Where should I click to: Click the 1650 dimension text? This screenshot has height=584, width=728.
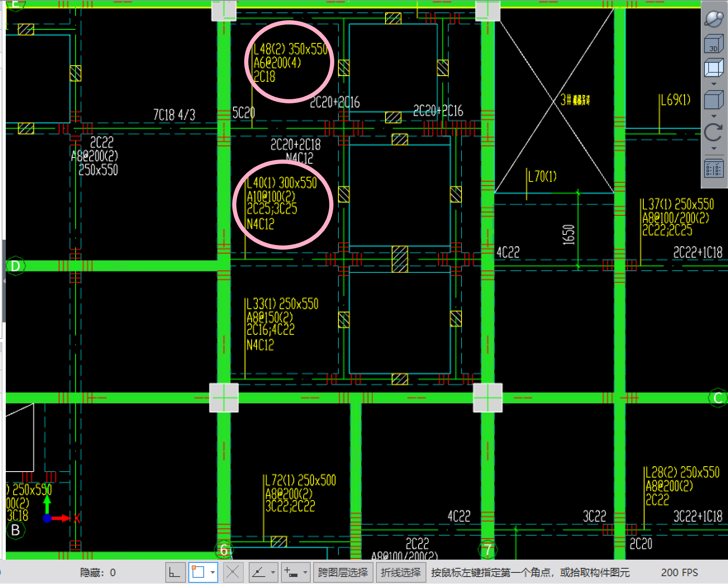569,234
